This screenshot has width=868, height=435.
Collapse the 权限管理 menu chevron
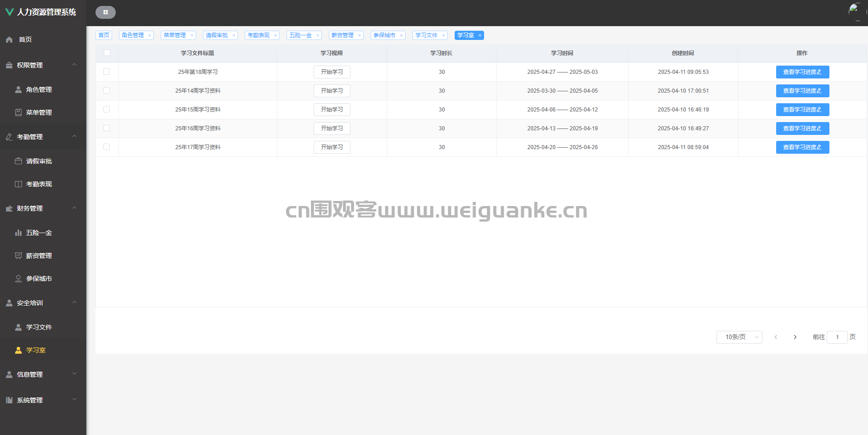click(74, 65)
